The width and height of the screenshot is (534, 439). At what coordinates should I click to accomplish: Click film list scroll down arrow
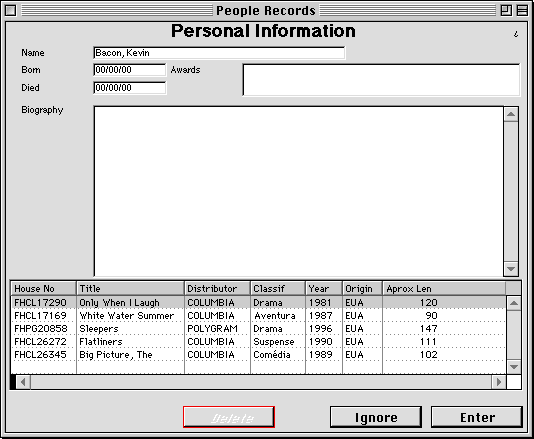[514, 367]
